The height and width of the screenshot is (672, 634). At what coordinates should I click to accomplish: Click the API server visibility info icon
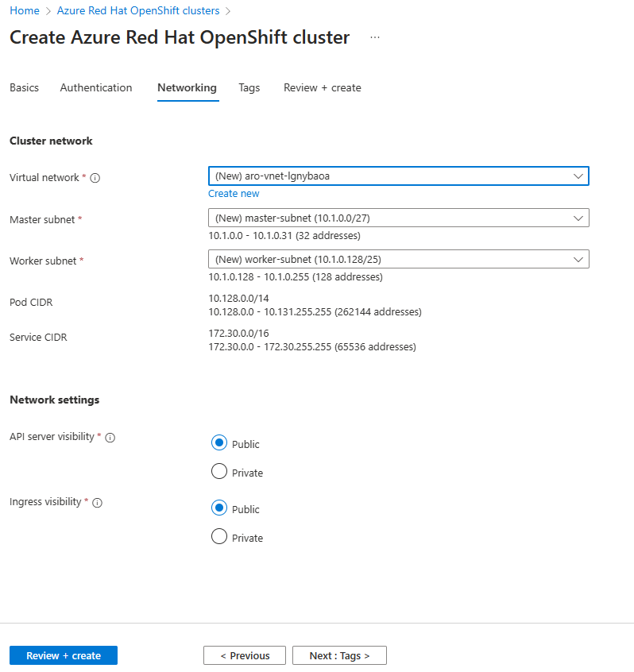110,438
